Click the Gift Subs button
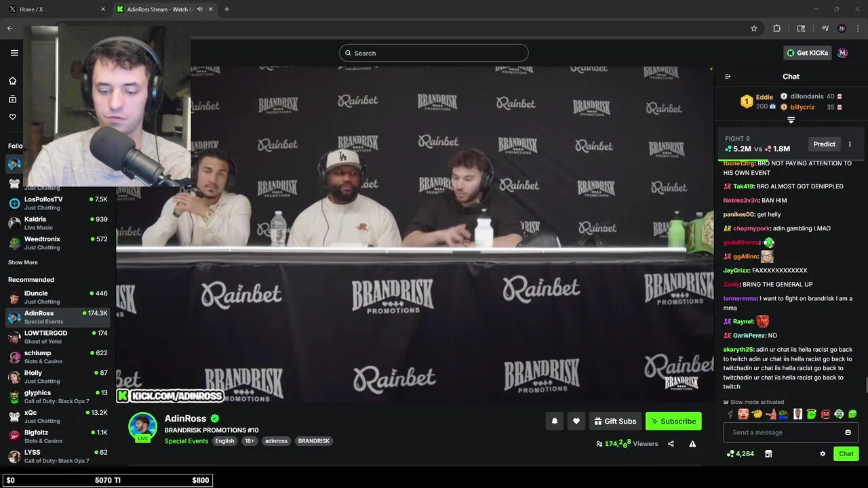 pos(615,421)
